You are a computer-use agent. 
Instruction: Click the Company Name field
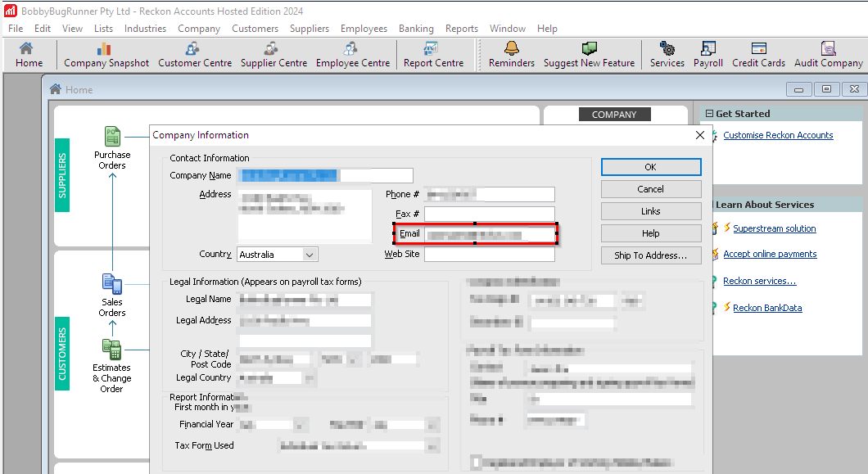point(326,175)
